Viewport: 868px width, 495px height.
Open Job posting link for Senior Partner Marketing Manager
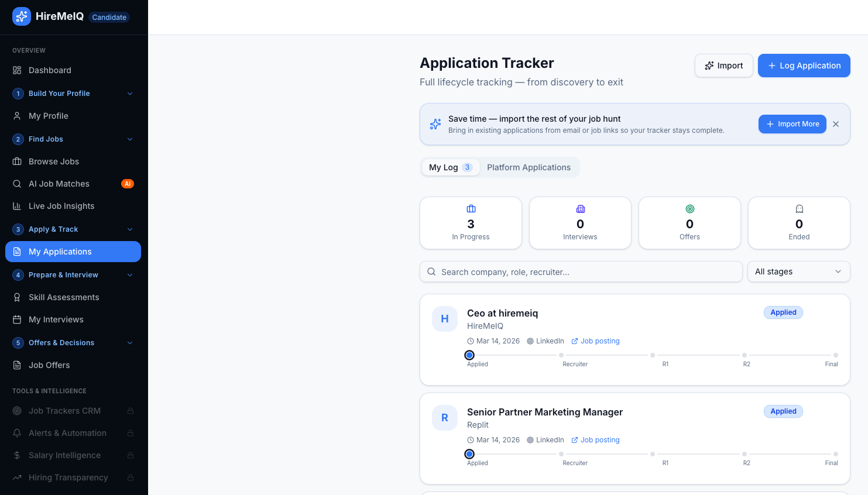tap(595, 440)
